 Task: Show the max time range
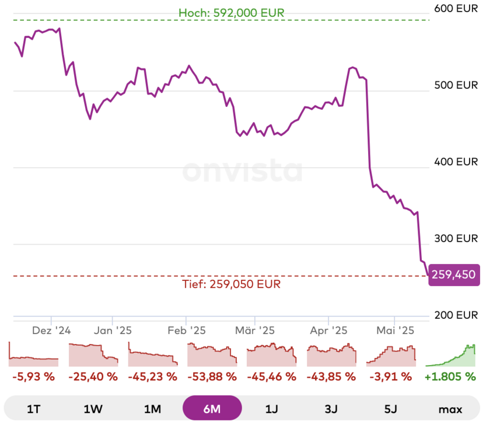[x=450, y=409]
